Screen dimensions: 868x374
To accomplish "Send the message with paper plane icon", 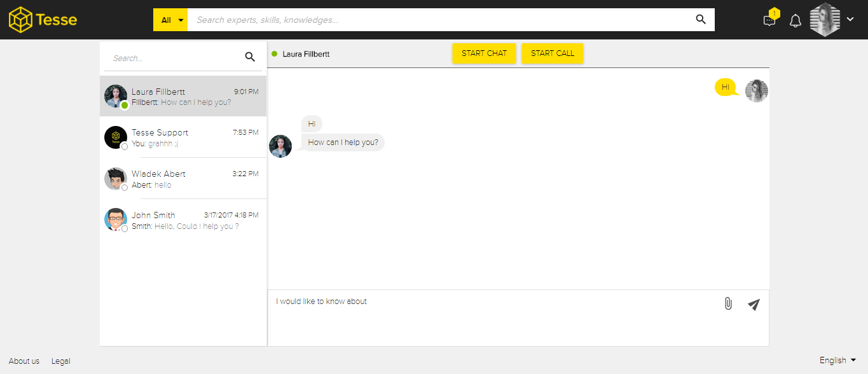I will click(754, 305).
